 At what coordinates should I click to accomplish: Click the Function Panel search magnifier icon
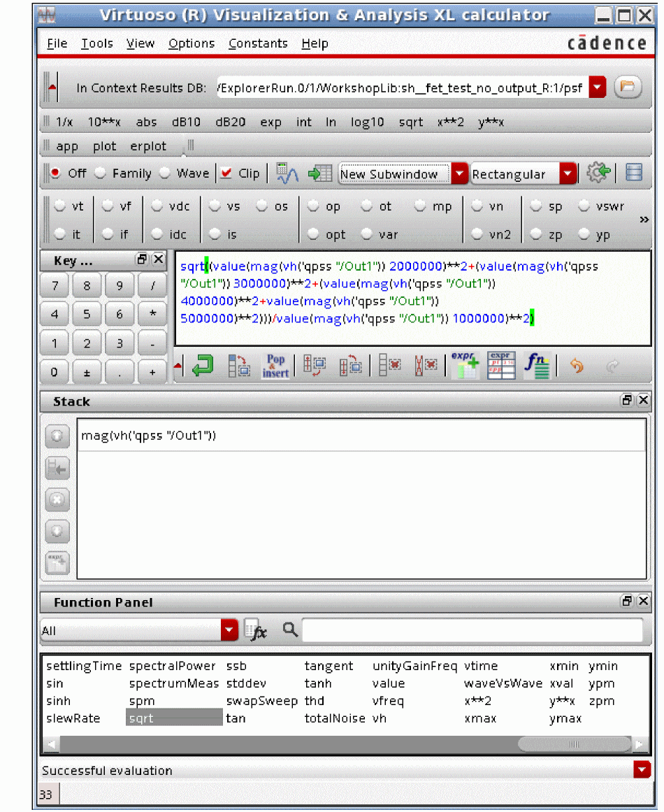click(x=290, y=629)
